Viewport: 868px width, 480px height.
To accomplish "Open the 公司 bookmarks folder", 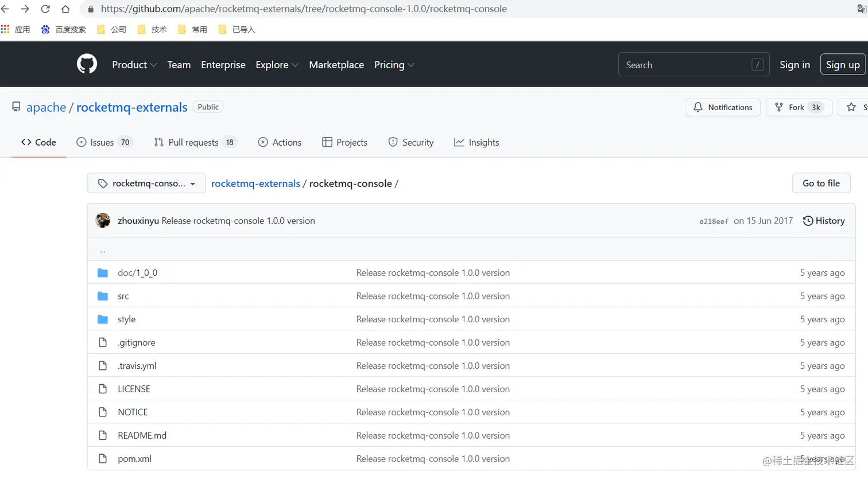I will pyautogui.click(x=111, y=29).
